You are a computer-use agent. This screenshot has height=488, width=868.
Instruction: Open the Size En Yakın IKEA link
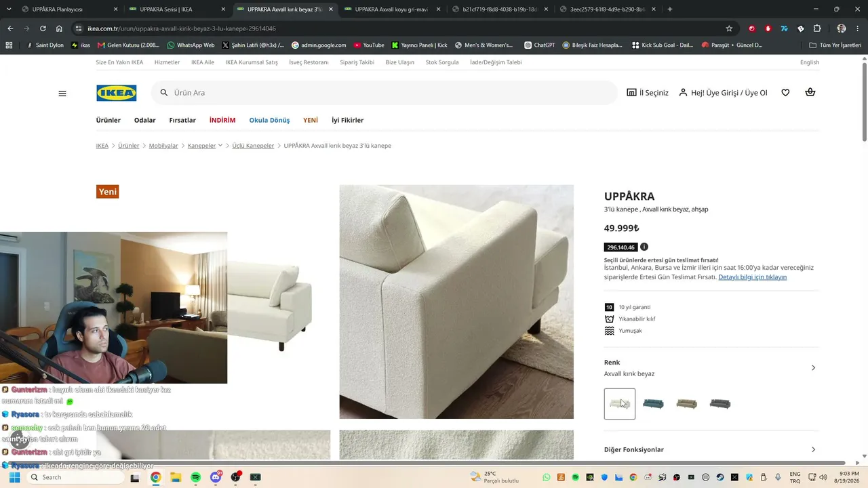pyautogui.click(x=119, y=62)
